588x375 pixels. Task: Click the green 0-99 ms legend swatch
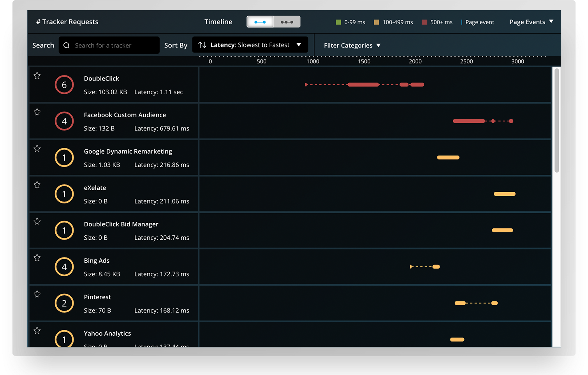pos(338,22)
